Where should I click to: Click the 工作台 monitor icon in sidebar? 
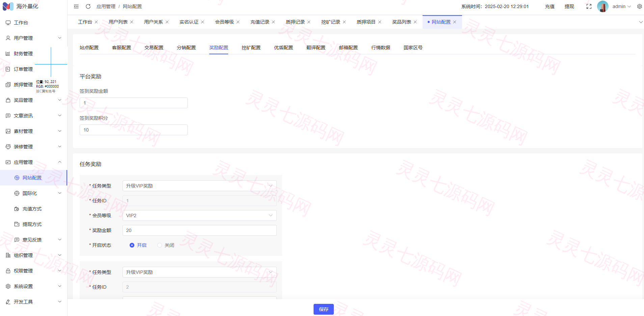pyautogui.click(x=8, y=23)
